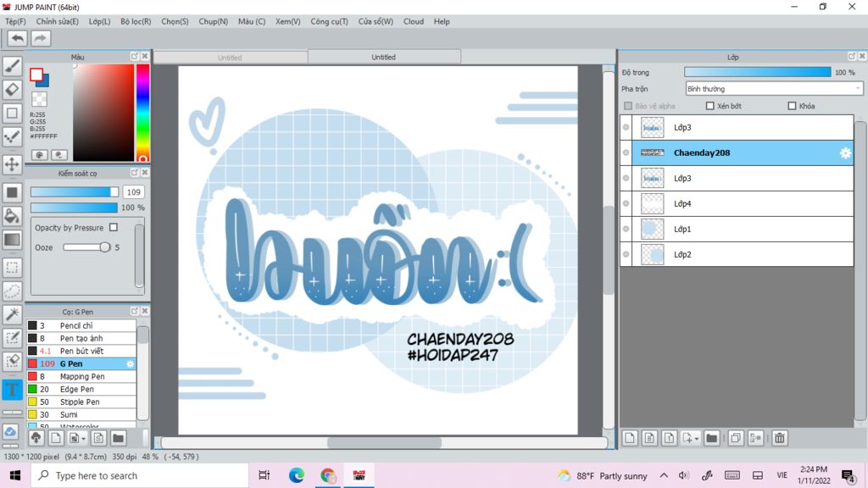Viewport: 868px width, 488px height.
Task: Toggle visibility of topmost Lớp3 layer
Action: coord(626,127)
